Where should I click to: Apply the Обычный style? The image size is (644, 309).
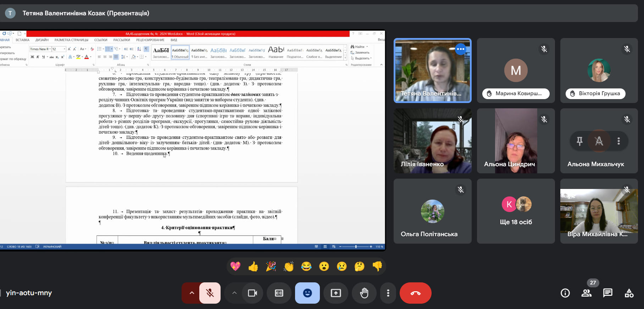click(180, 52)
